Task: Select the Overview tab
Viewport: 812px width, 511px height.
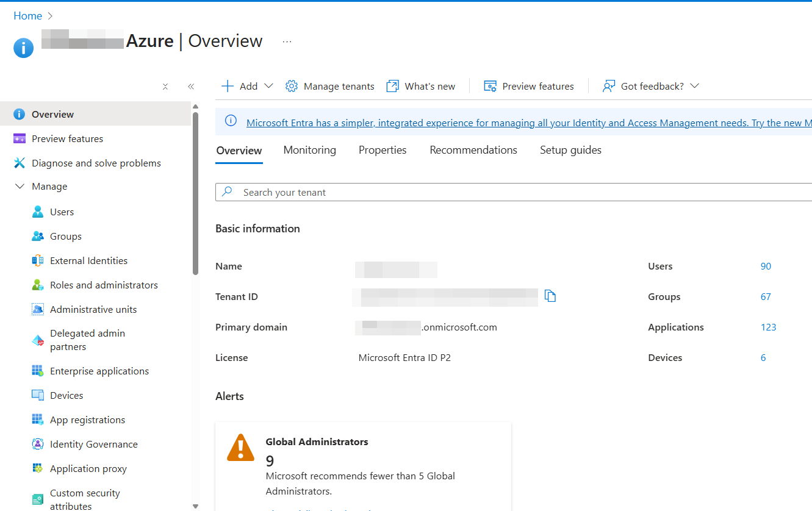Action: click(x=239, y=151)
